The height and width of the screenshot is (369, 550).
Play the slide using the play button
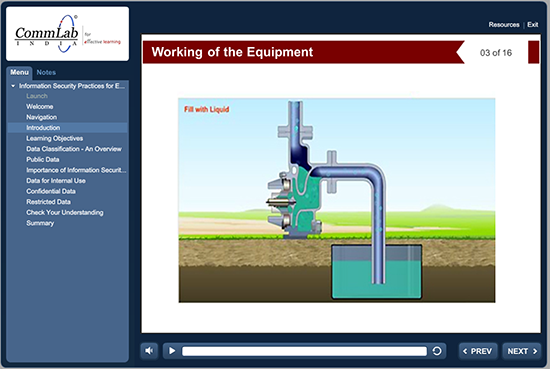point(172,351)
